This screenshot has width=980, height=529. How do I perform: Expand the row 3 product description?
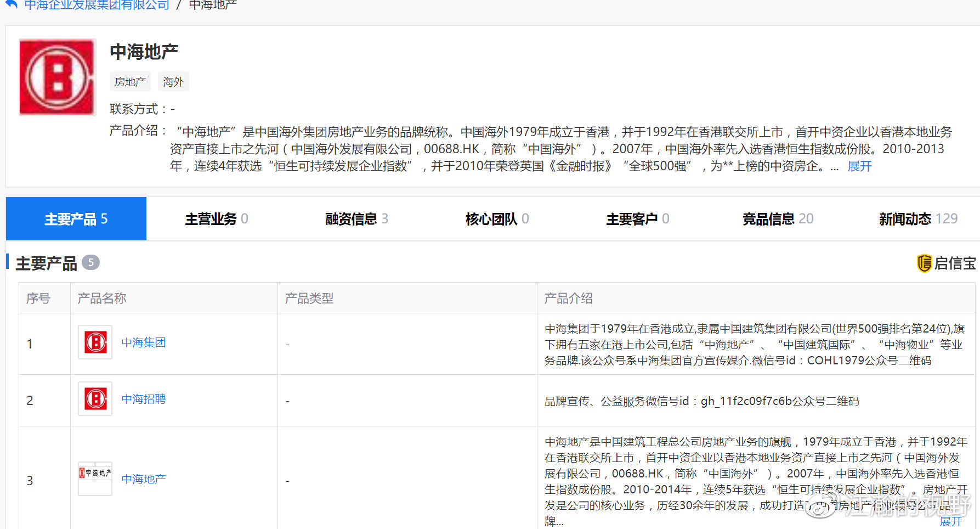click(950, 521)
